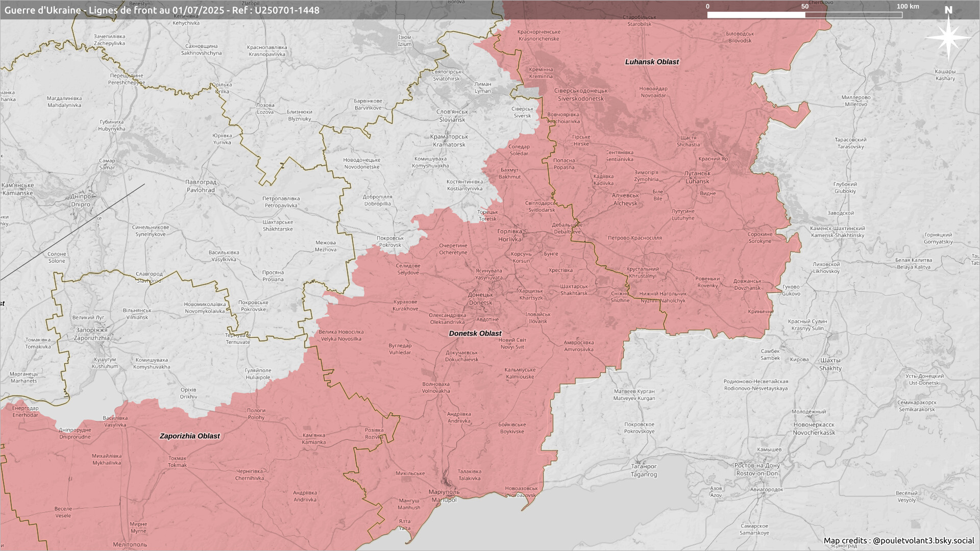Click the Huliaipole label

point(258,374)
